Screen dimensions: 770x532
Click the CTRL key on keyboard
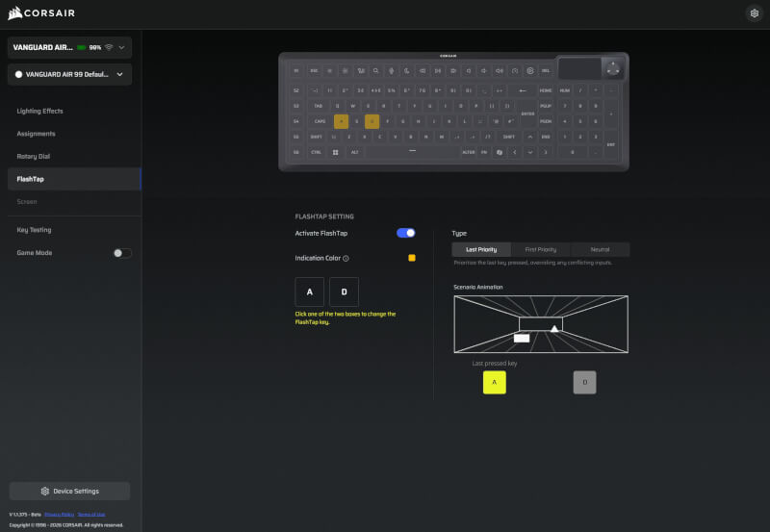coord(316,152)
